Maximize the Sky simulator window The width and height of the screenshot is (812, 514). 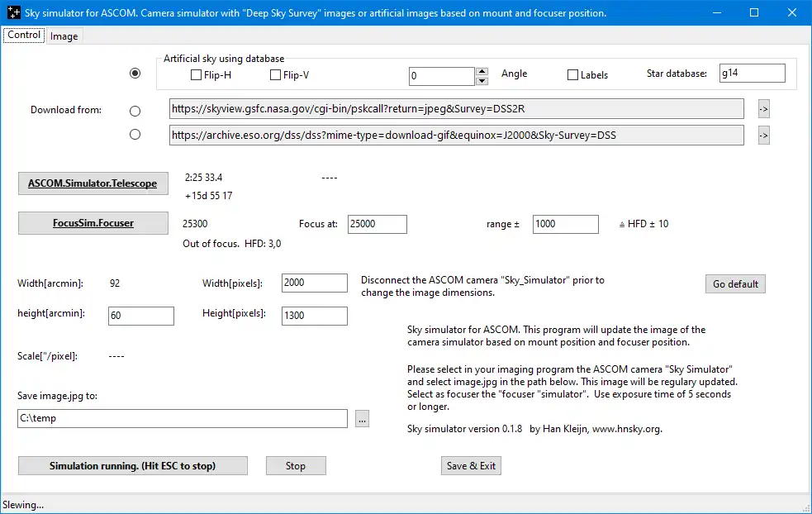coord(754,12)
